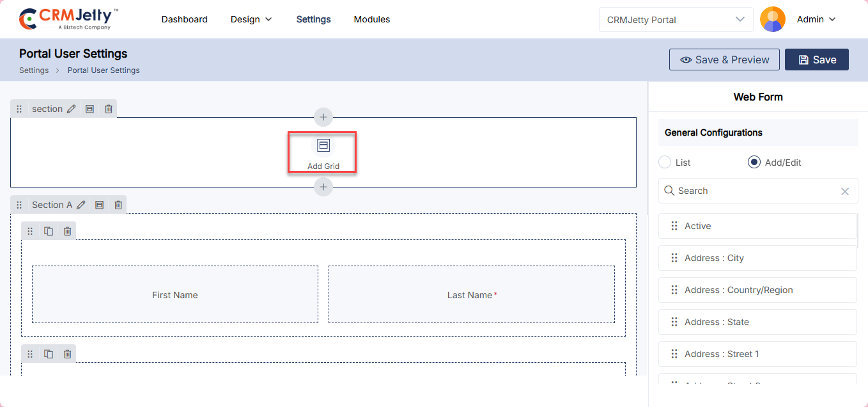Click the Save & Preview button

724,60
